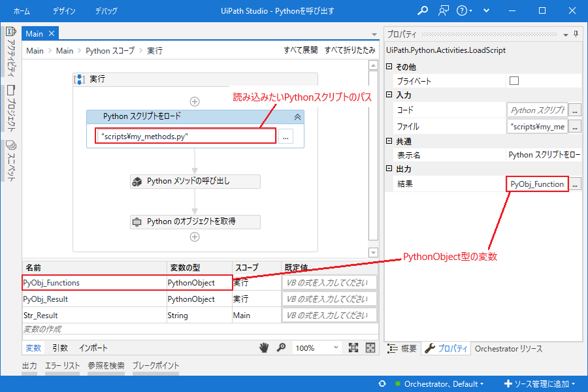Browse for script file in activity
This screenshot has height=392, width=588.
[x=286, y=137]
